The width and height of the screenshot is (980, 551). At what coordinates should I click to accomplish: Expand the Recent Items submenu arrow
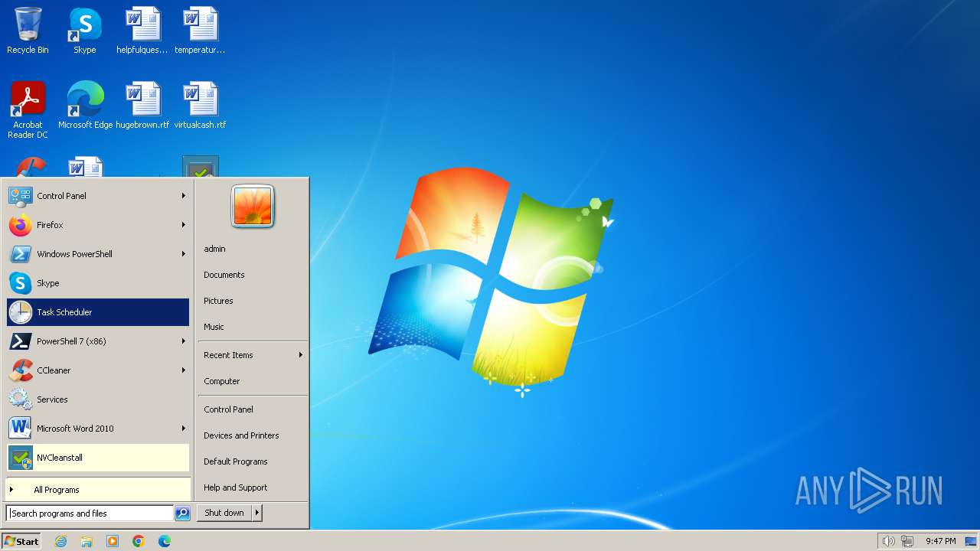pos(301,355)
